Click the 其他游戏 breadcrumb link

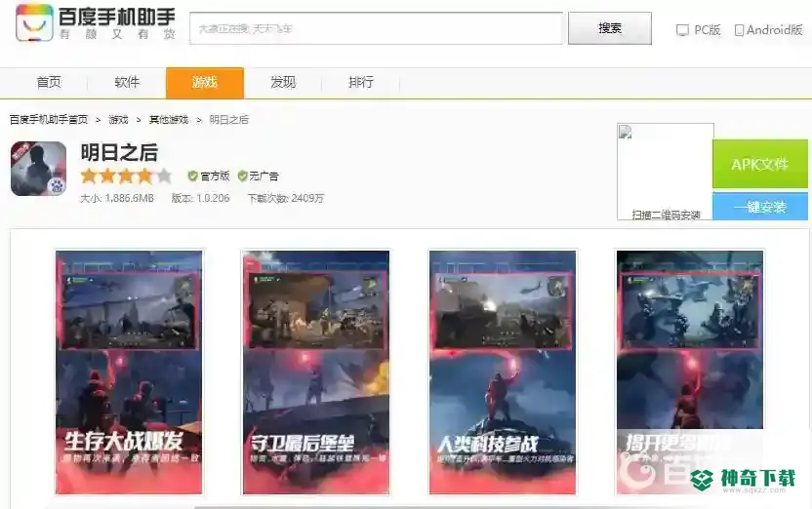pos(168,120)
